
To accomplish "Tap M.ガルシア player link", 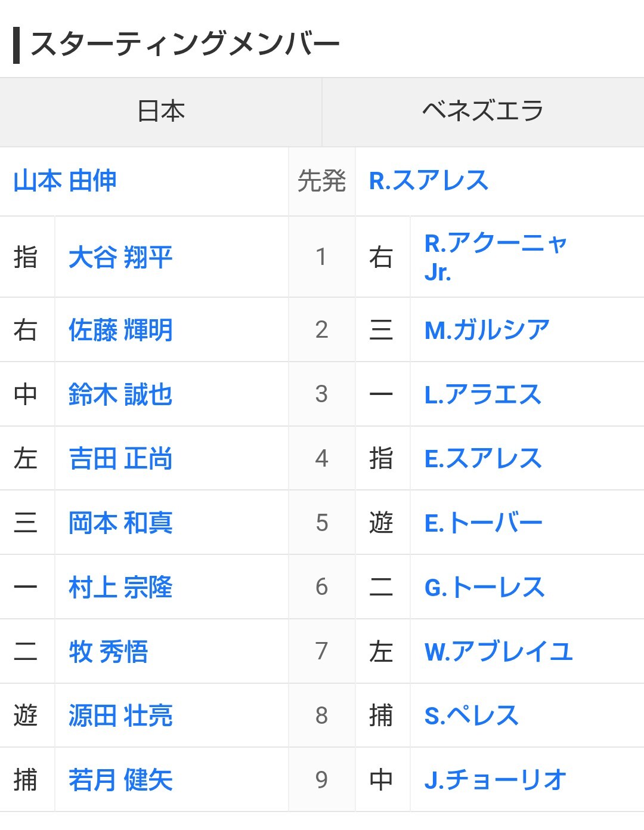I will coord(487,330).
